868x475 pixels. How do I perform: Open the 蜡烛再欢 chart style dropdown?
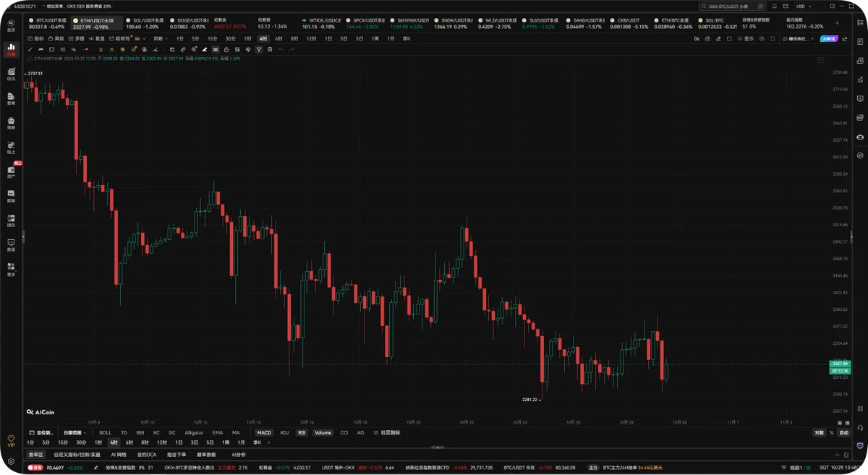pos(798,38)
